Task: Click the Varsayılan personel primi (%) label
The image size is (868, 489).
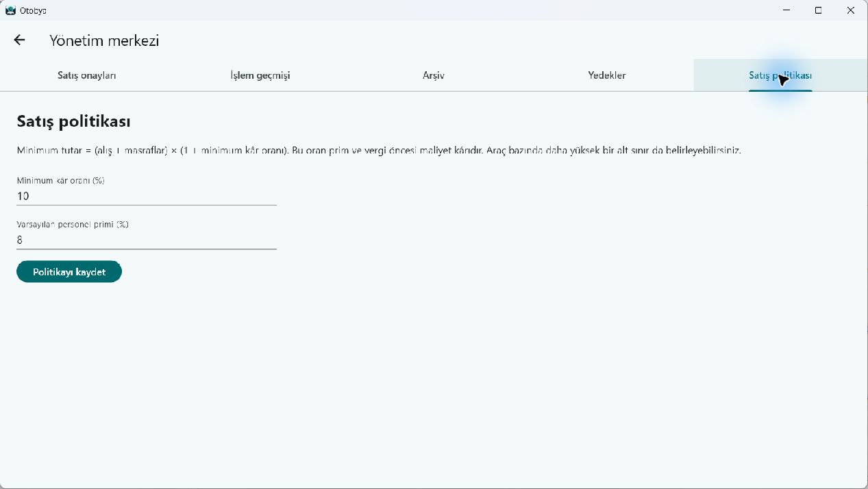Action: (x=73, y=225)
